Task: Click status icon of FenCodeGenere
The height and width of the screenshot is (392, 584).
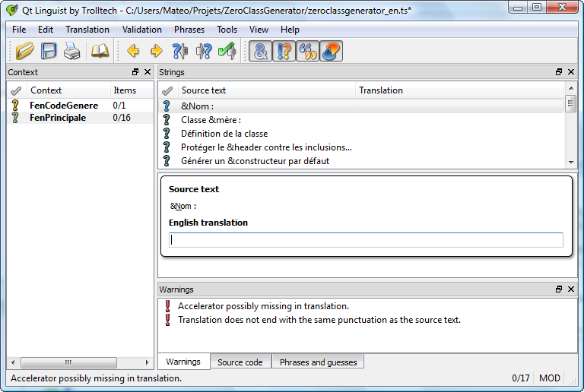Action: [x=15, y=106]
